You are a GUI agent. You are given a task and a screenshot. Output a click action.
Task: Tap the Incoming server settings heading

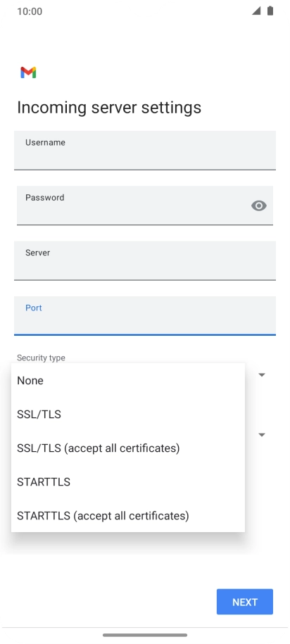tap(109, 108)
